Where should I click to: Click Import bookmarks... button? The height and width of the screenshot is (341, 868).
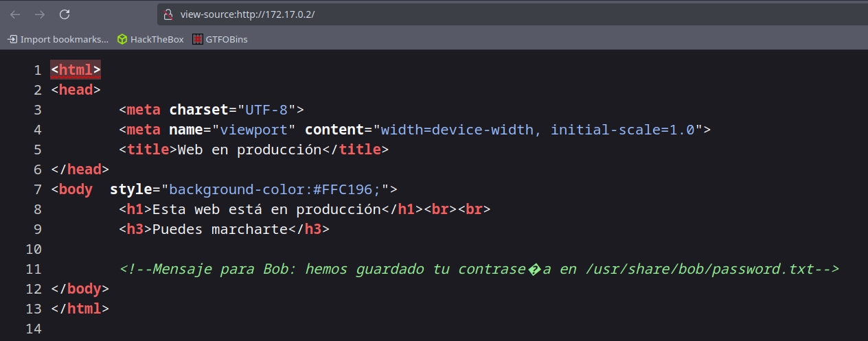pos(58,39)
